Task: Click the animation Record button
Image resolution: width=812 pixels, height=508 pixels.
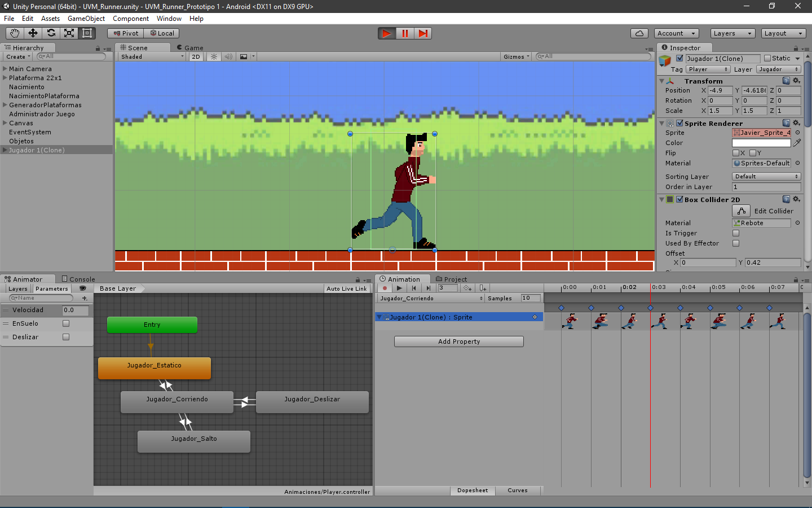Action: (x=385, y=288)
